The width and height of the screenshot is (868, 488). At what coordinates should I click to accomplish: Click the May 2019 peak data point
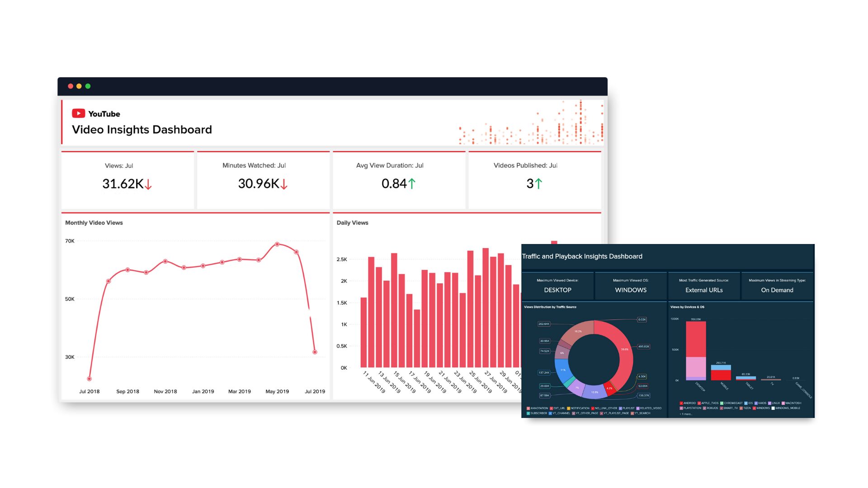[277, 244]
